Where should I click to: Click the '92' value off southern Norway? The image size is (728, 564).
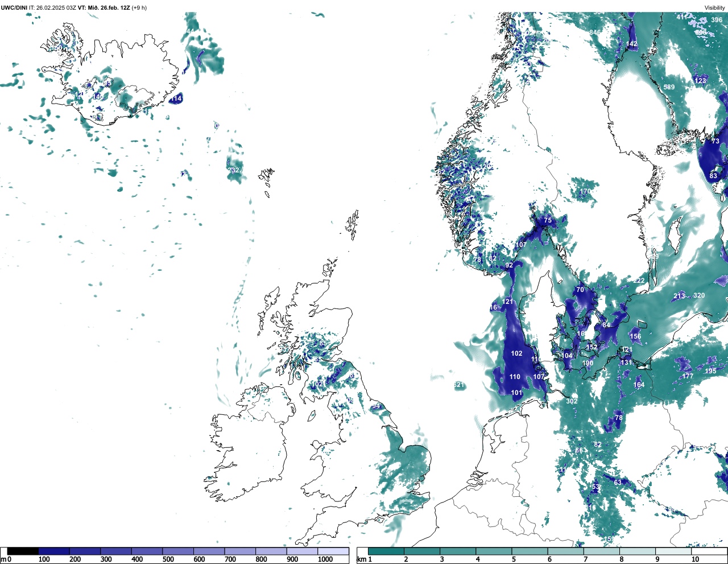[509, 265]
